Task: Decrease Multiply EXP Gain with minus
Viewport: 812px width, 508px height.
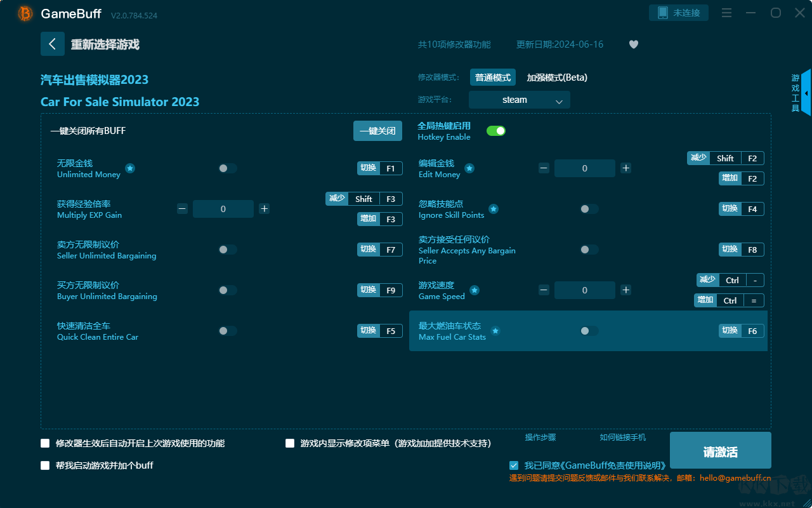Action: 183,208
